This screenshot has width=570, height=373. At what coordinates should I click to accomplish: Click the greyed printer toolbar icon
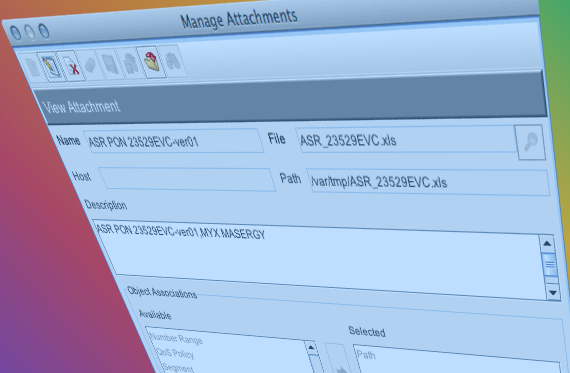pyautogui.click(x=131, y=63)
